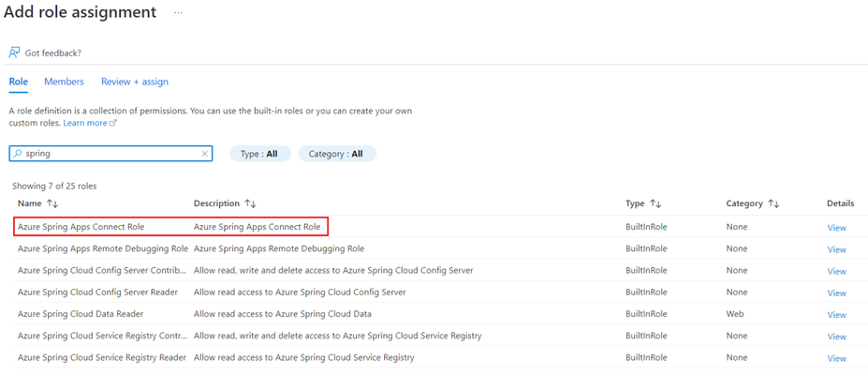View details for Azure Spring Cloud Data Reader
Image resolution: width=868 pixels, height=375 pixels.
point(836,315)
